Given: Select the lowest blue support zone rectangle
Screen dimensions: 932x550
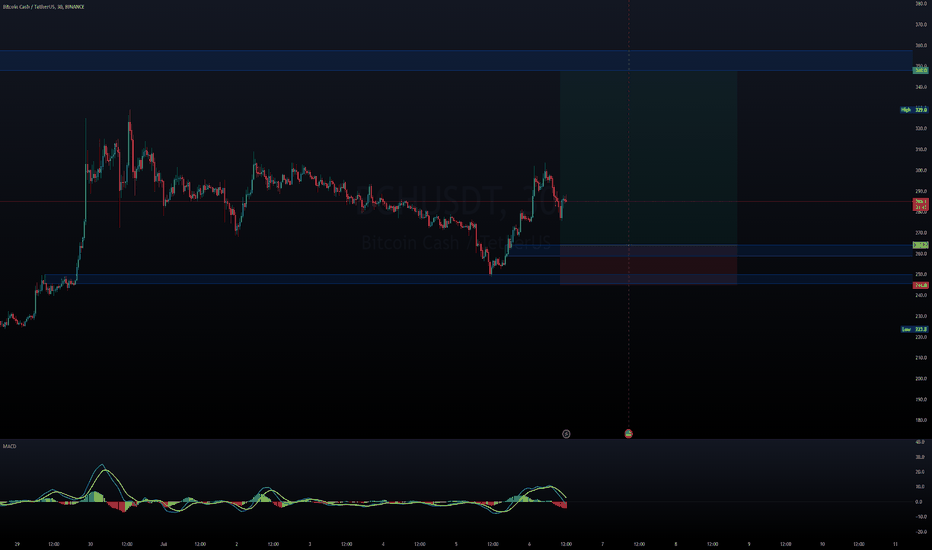Looking at the screenshot, I should [x=478, y=279].
